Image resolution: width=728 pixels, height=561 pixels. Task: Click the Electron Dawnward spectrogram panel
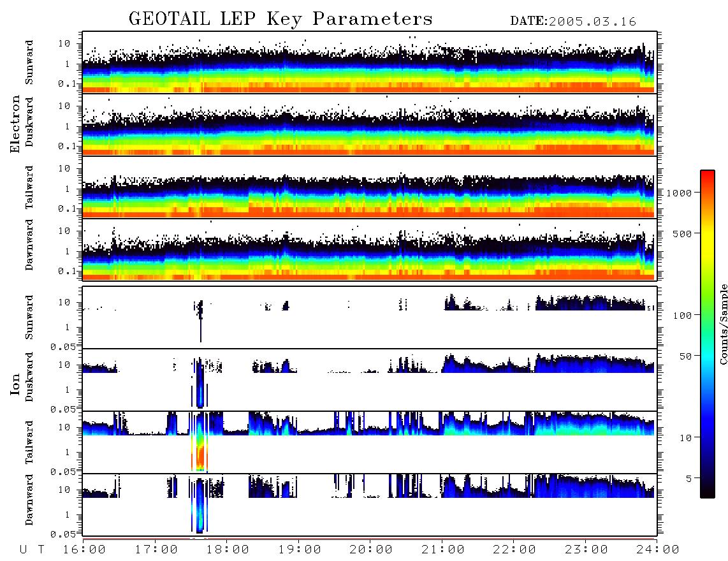click(370, 249)
